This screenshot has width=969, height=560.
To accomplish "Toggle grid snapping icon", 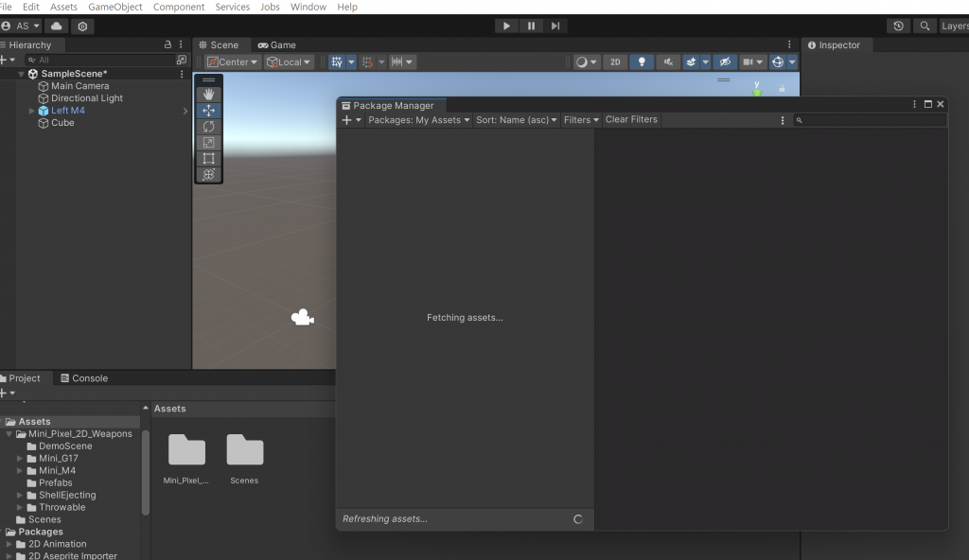I will tap(368, 61).
